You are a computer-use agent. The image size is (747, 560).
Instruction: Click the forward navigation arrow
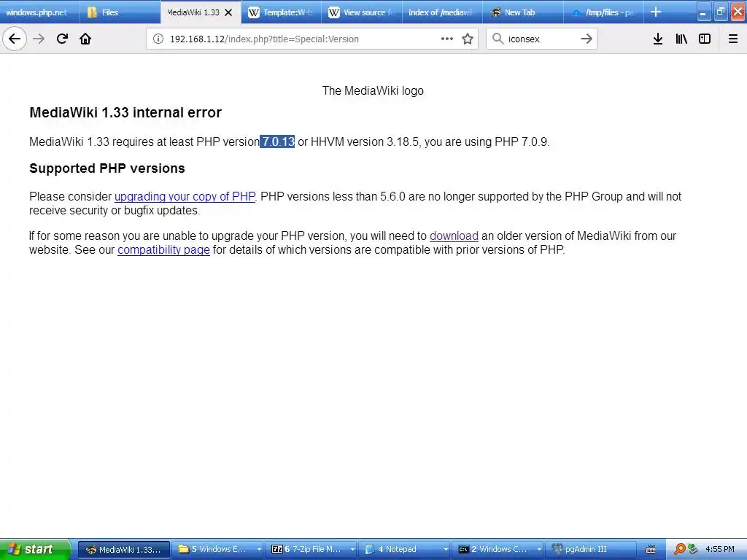coord(39,39)
